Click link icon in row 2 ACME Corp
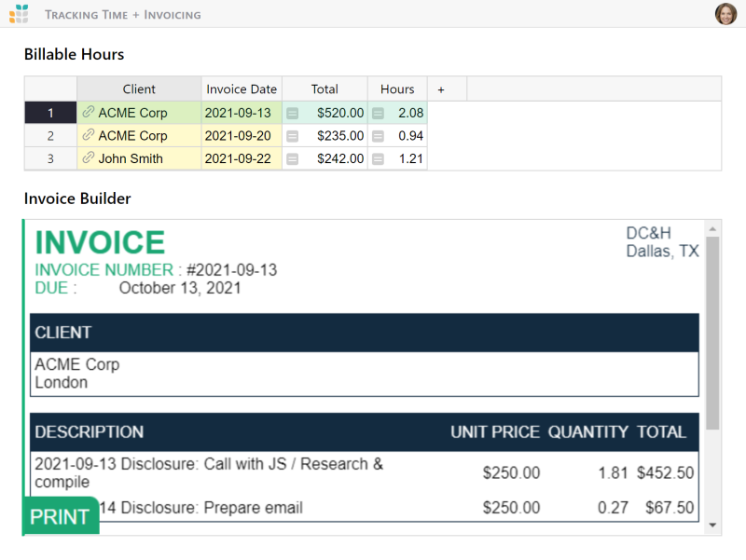Viewport: 746px width, 560px height. 89,136
